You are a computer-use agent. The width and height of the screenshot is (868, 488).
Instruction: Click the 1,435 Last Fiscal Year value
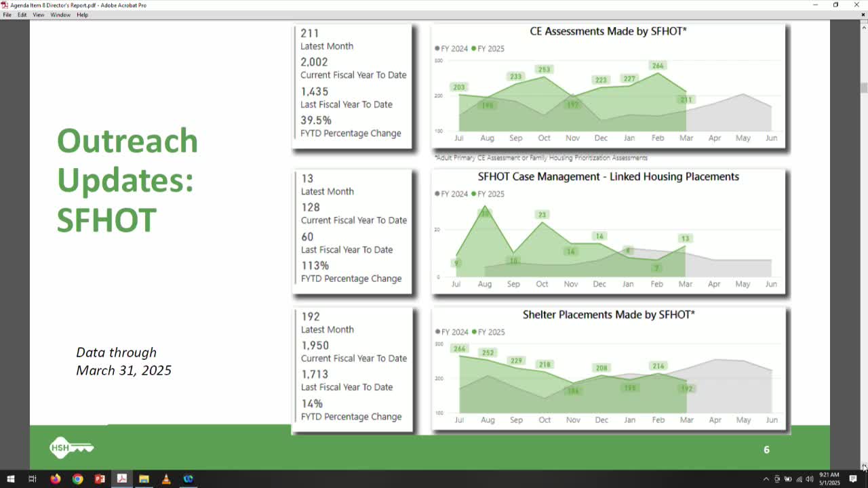pyautogui.click(x=315, y=91)
